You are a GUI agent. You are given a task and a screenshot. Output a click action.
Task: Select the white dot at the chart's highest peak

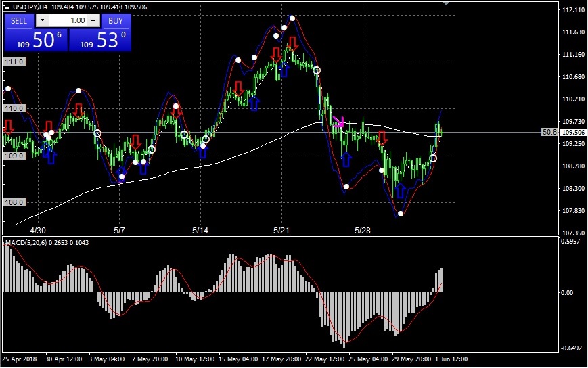click(292, 18)
